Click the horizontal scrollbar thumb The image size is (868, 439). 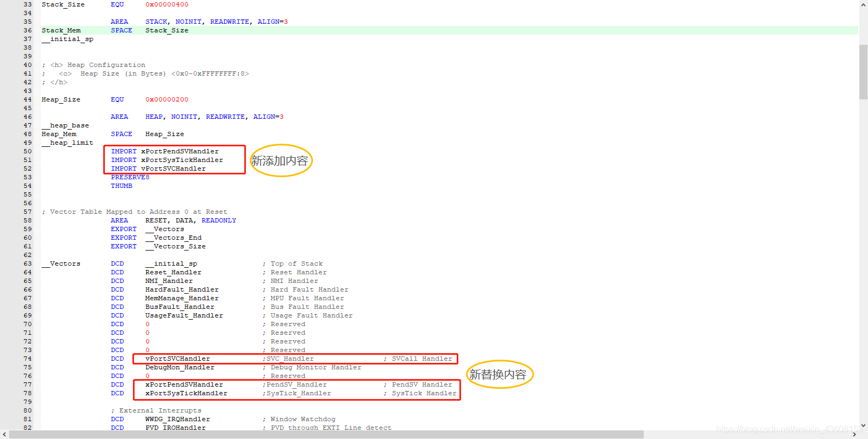(326, 434)
